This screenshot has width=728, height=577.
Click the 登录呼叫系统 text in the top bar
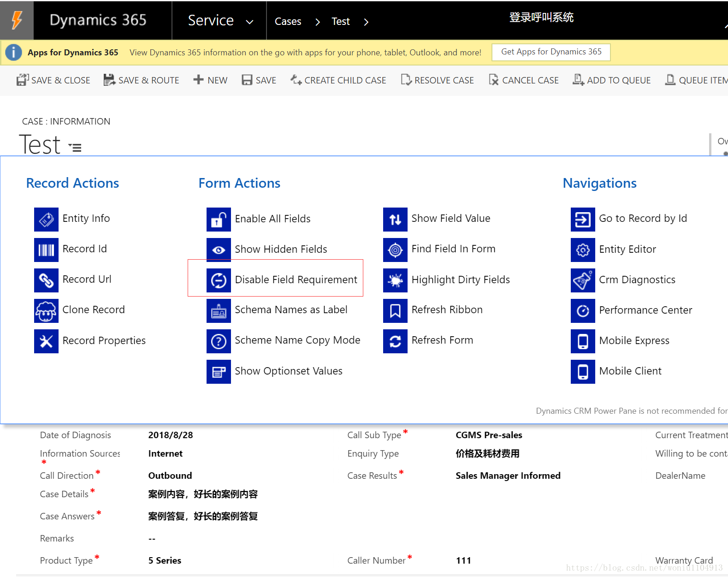(x=541, y=18)
